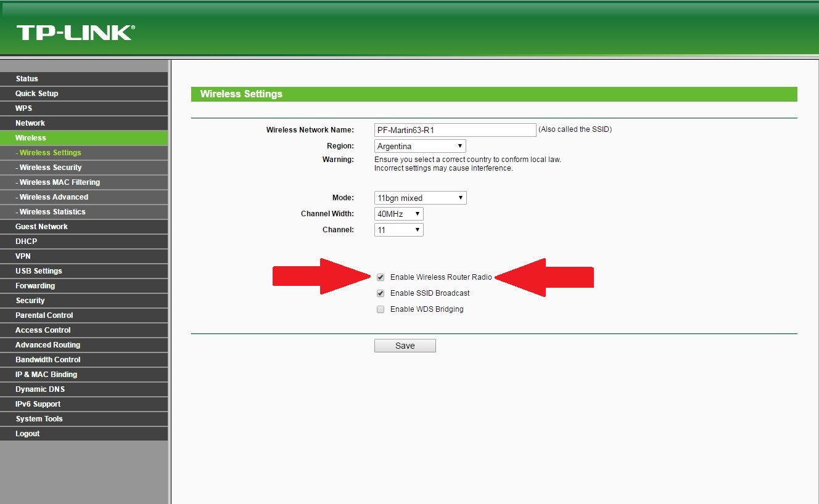Image resolution: width=819 pixels, height=504 pixels.
Task: Save the wireless settings
Action: 405,346
